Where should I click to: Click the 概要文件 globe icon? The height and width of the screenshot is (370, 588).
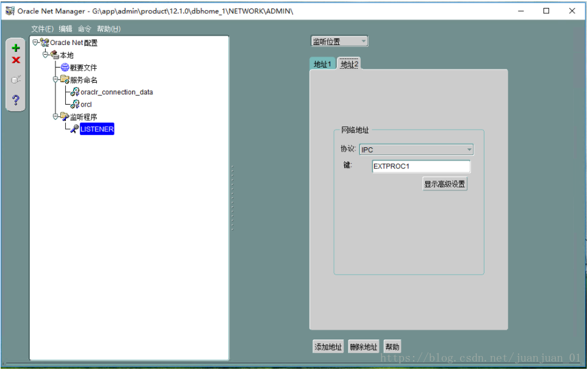coord(65,68)
